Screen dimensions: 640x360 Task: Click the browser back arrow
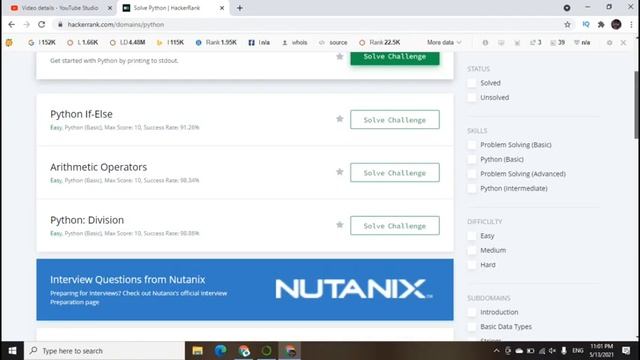(x=11, y=24)
